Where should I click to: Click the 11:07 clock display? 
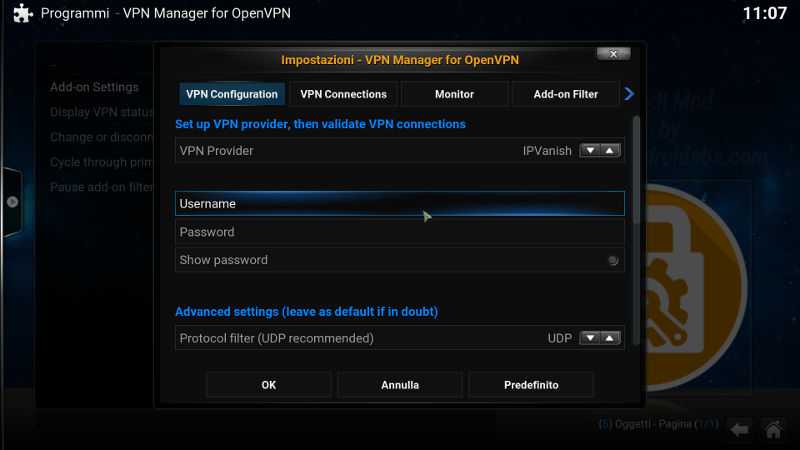coord(765,13)
